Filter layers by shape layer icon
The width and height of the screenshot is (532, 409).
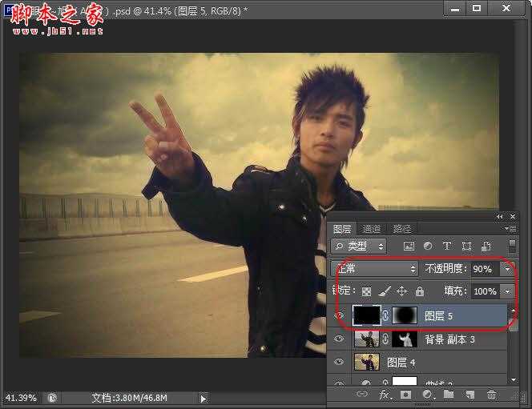(466, 246)
